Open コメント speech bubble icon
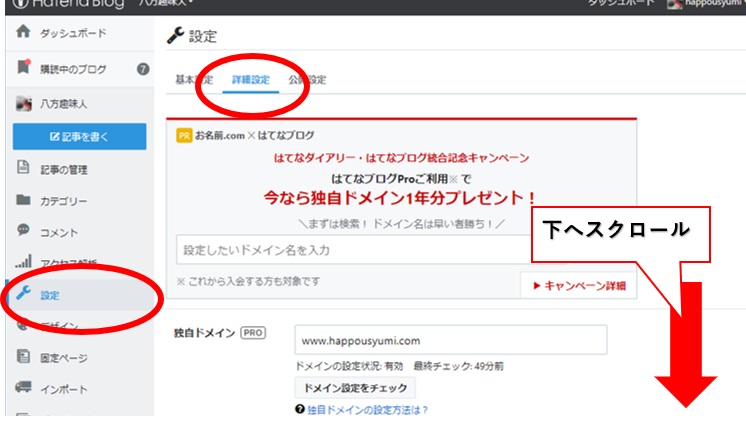The image size is (746, 422). (23, 230)
